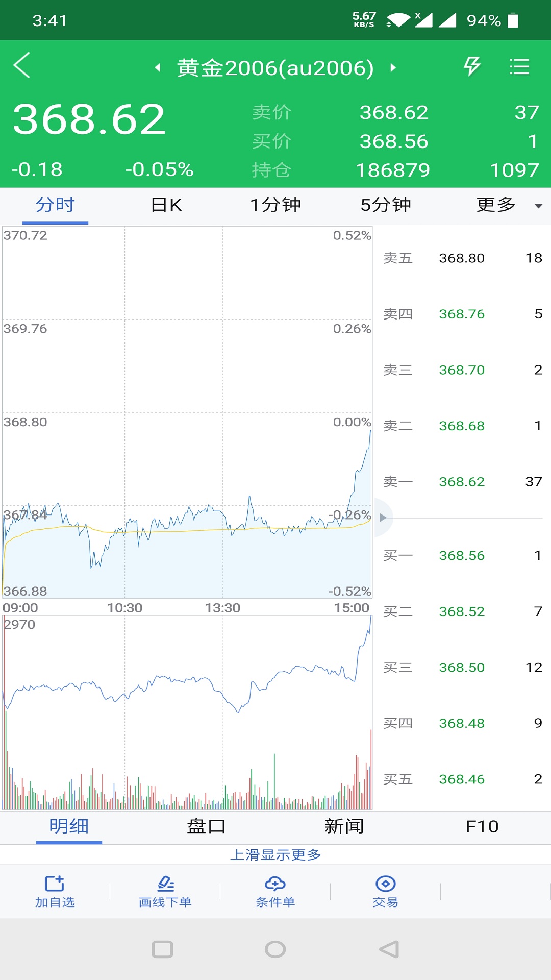551x980 pixels.
Task: Select the 买一 price 368.56 row
Action: [462, 556]
